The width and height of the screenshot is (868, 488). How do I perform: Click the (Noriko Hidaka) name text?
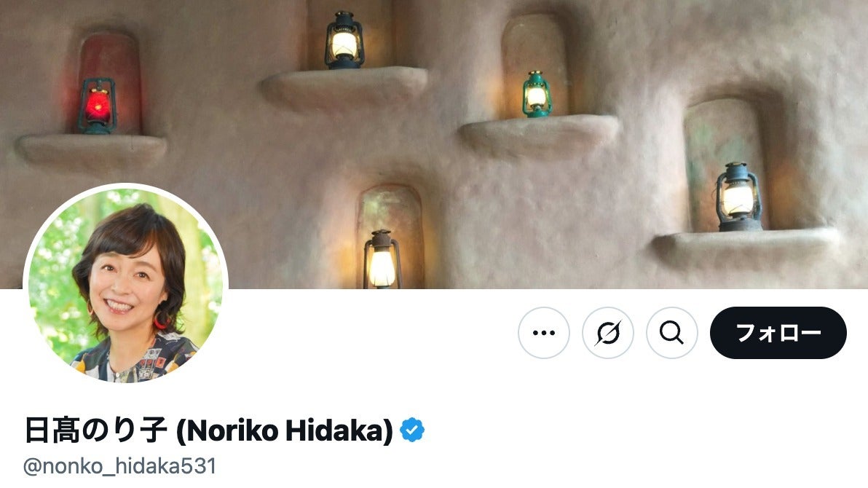coord(285,430)
